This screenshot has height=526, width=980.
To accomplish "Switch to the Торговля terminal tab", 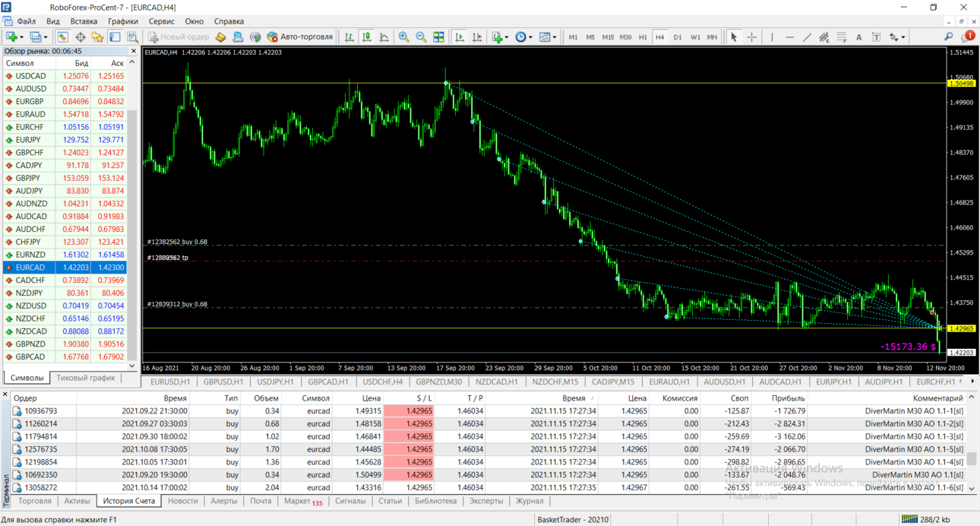I will (35, 501).
